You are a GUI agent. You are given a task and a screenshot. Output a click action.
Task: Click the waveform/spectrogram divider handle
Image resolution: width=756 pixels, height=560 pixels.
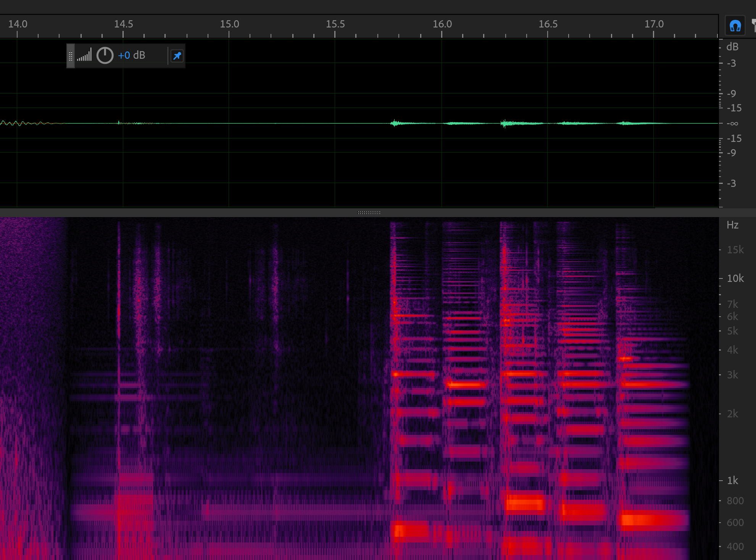369,212
